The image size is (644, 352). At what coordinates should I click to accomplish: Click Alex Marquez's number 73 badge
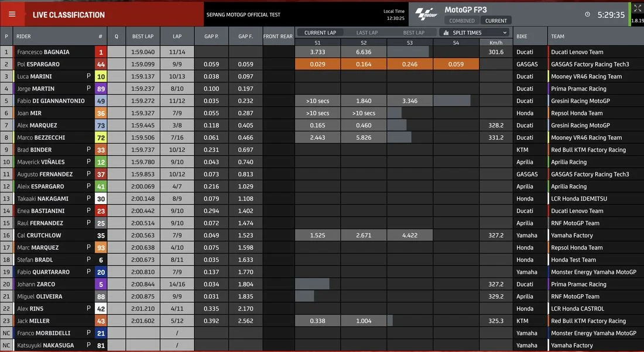pyautogui.click(x=101, y=126)
